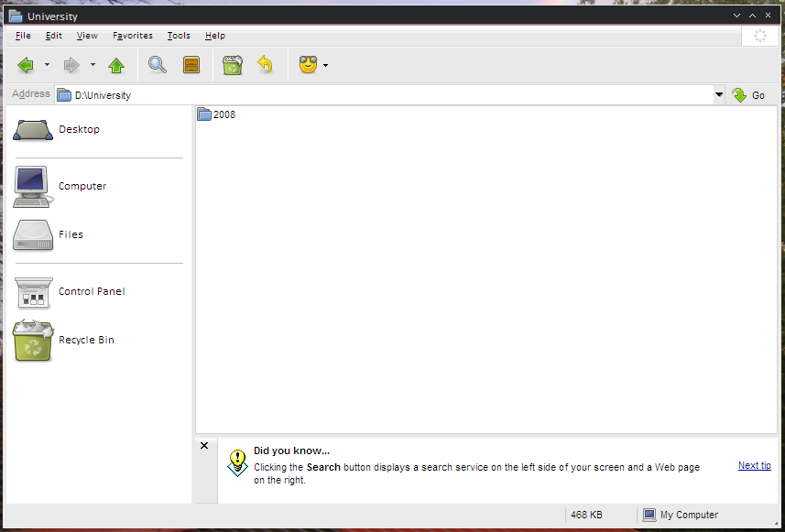Open the Tools menu
The height and width of the screenshot is (532, 785).
pos(179,36)
